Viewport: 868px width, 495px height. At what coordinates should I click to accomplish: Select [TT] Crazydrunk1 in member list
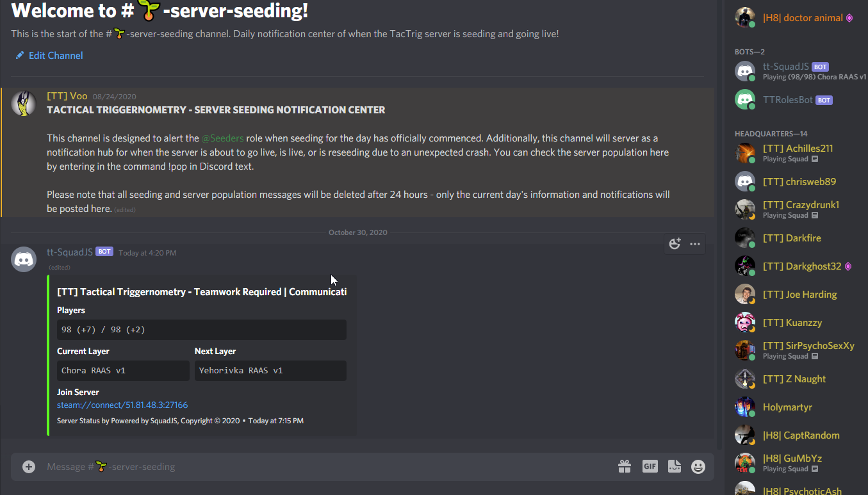(799, 209)
